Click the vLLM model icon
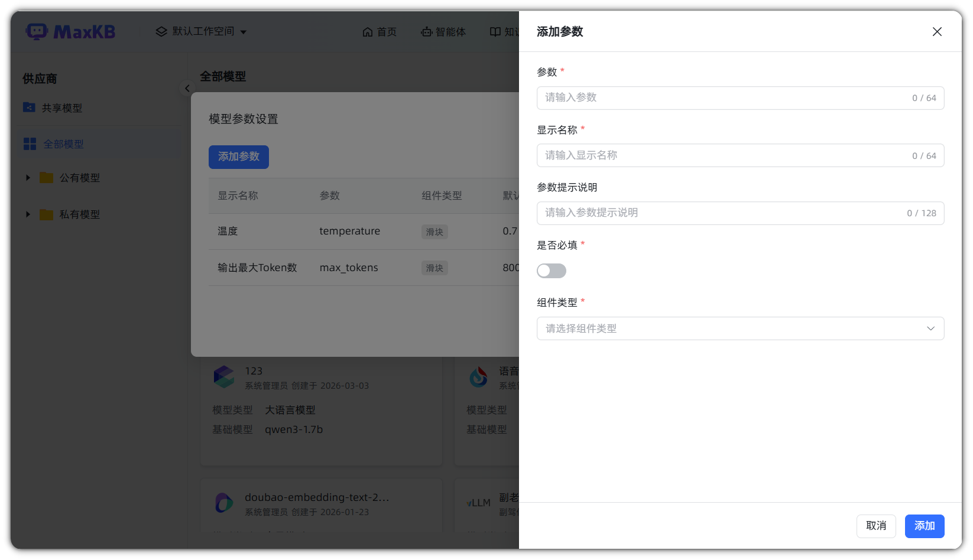 [478, 503]
